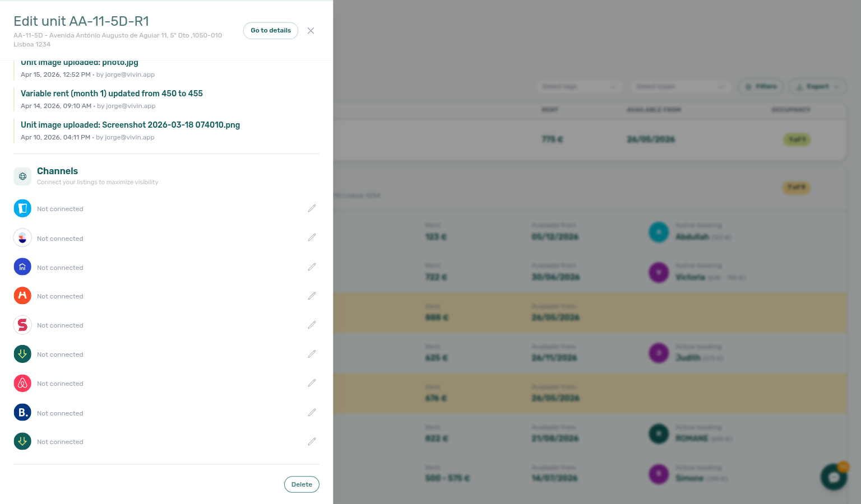
Task: Click the light-blue Uniplaces channel logo
Action: click(22, 208)
